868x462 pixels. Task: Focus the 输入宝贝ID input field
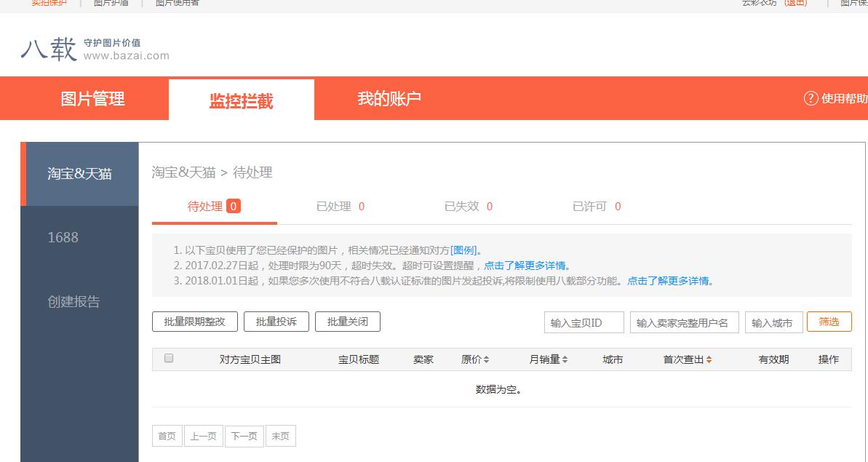(584, 322)
